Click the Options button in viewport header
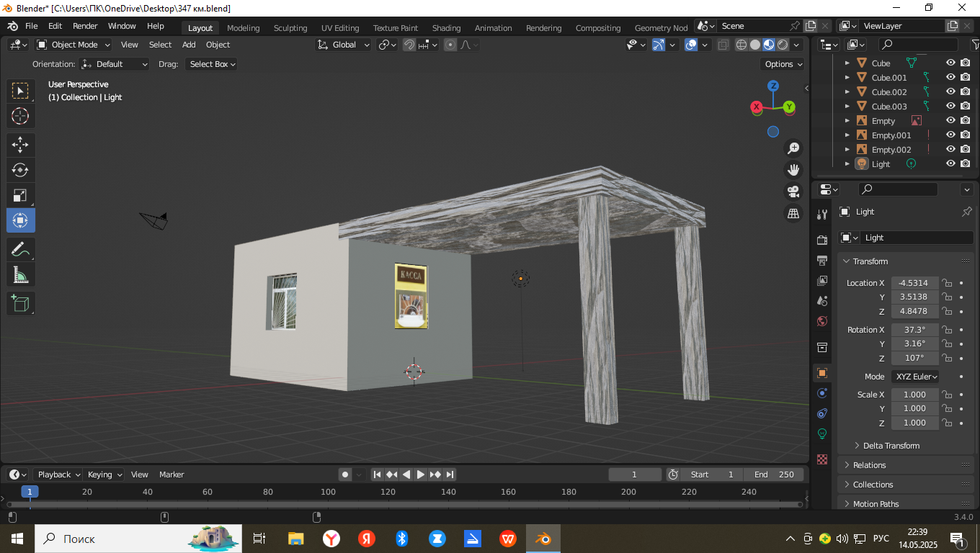Viewport: 980px width, 553px height. (x=783, y=64)
